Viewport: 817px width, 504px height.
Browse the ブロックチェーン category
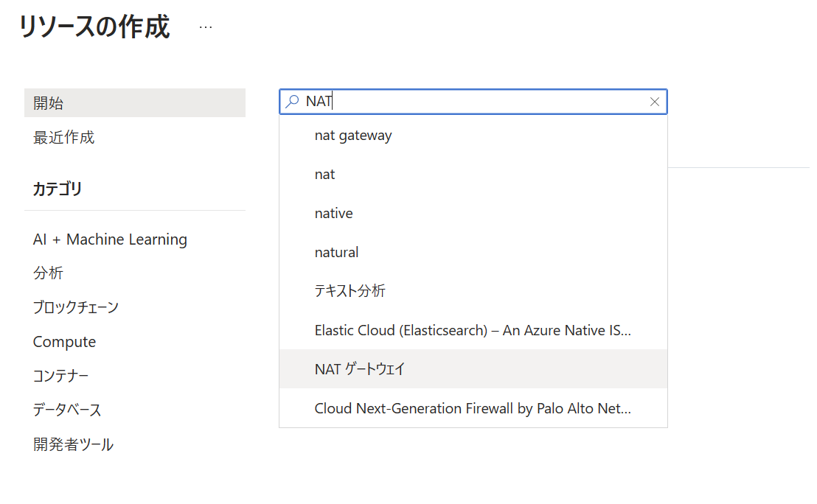tap(75, 307)
